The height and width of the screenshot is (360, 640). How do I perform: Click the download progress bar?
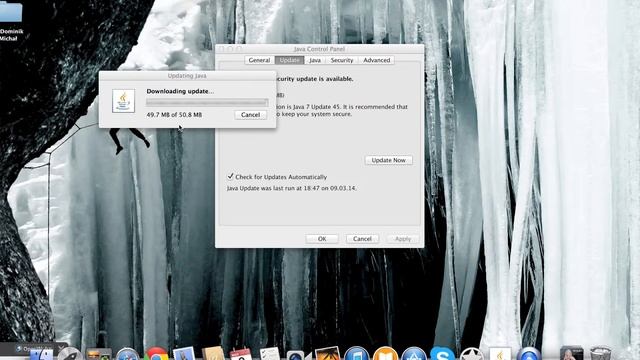tap(207, 102)
